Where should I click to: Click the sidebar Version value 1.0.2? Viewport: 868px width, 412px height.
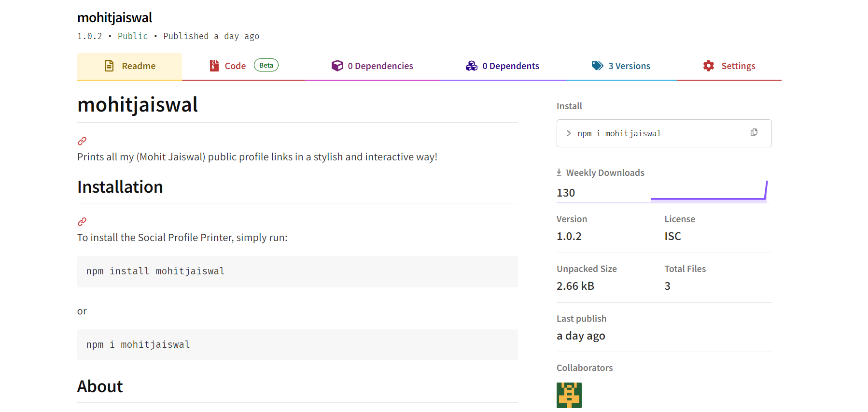569,236
